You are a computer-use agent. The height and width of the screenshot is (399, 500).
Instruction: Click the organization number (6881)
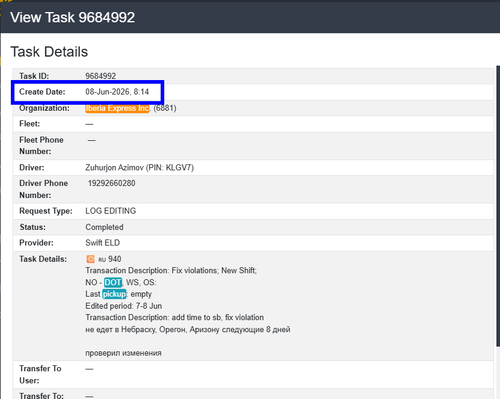point(165,108)
